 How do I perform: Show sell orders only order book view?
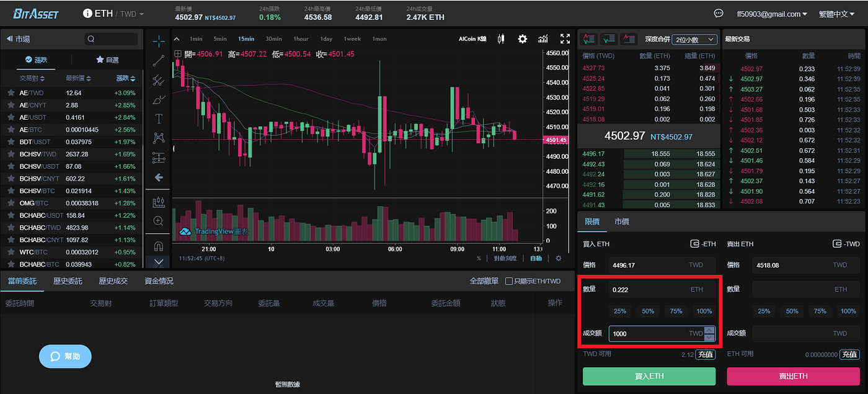(x=629, y=39)
